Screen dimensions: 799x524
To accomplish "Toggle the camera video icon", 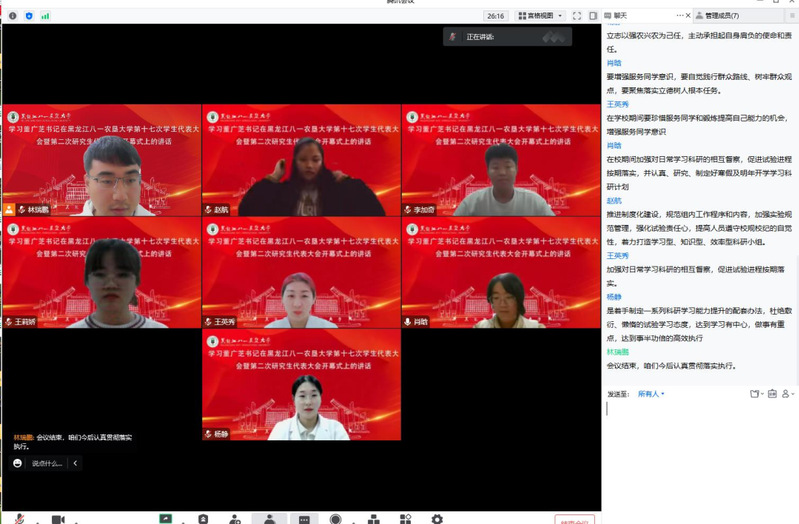I will click(x=58, y=519).
